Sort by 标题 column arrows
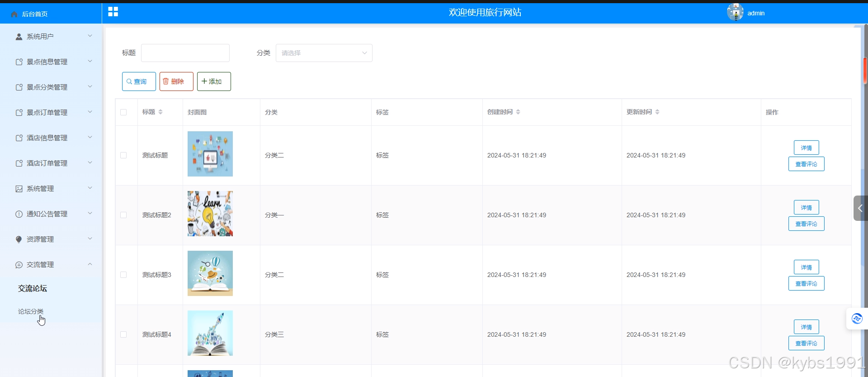 160,112
